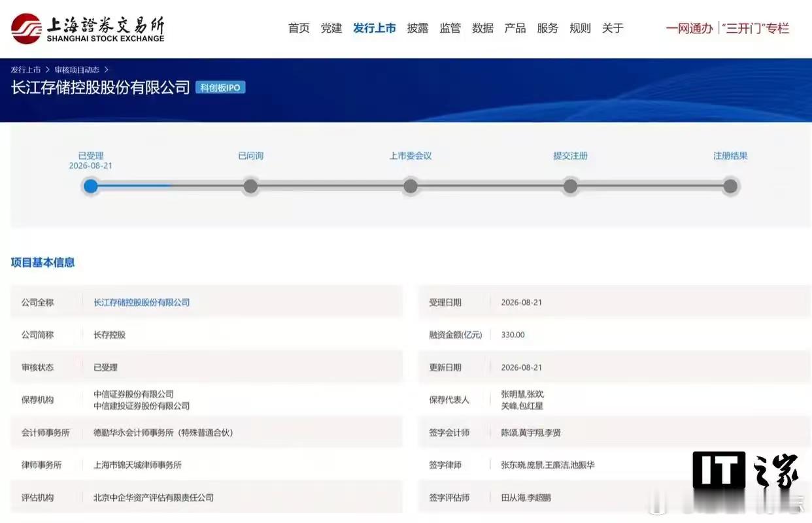Click the 签字律师 field label
The height and width of the screenshot is (523, 812).
(x=445, y=465)
